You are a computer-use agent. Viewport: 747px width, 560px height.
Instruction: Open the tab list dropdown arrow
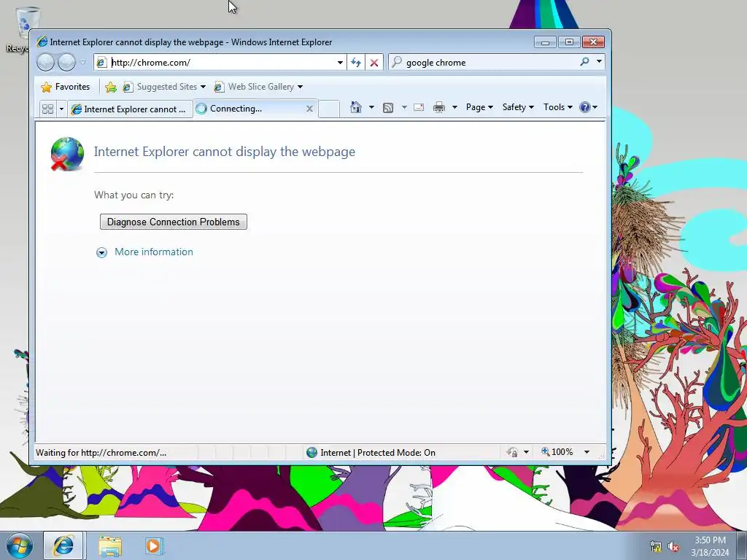[61, 109]
